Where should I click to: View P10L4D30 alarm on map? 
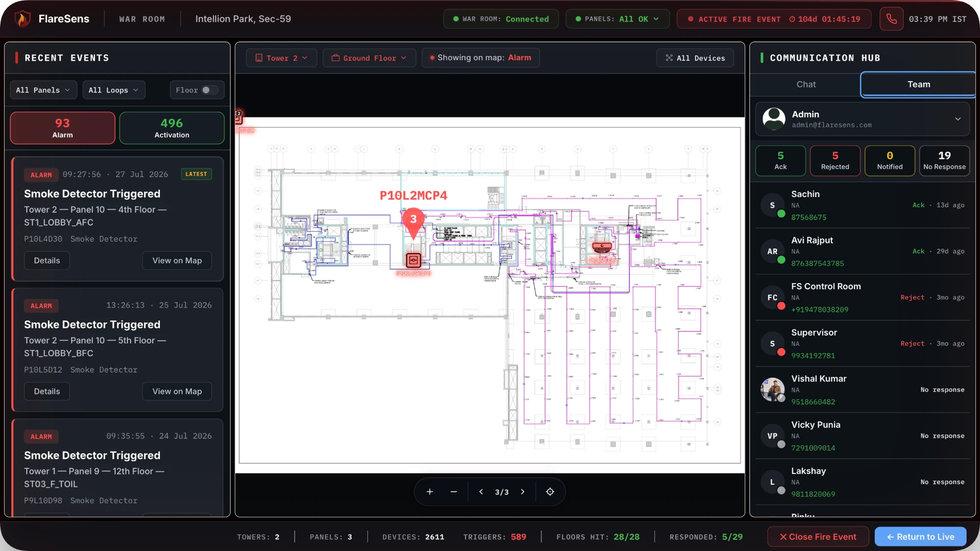[x=177, y=261]
